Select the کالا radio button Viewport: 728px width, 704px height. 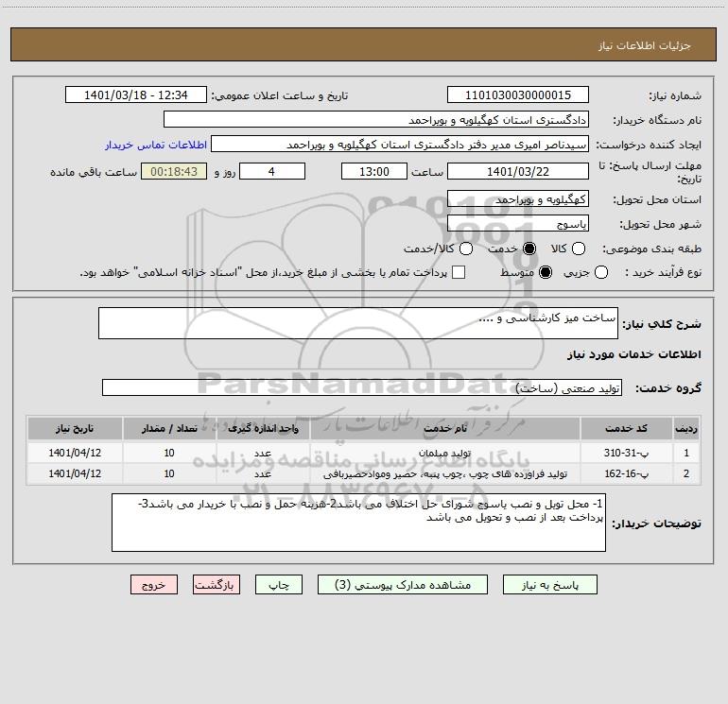coord(578,249)
